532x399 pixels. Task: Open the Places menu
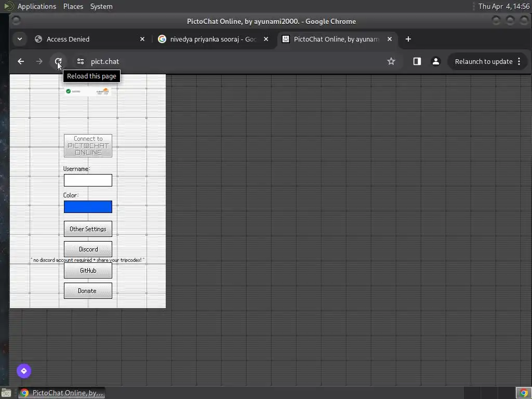(73, 6)
